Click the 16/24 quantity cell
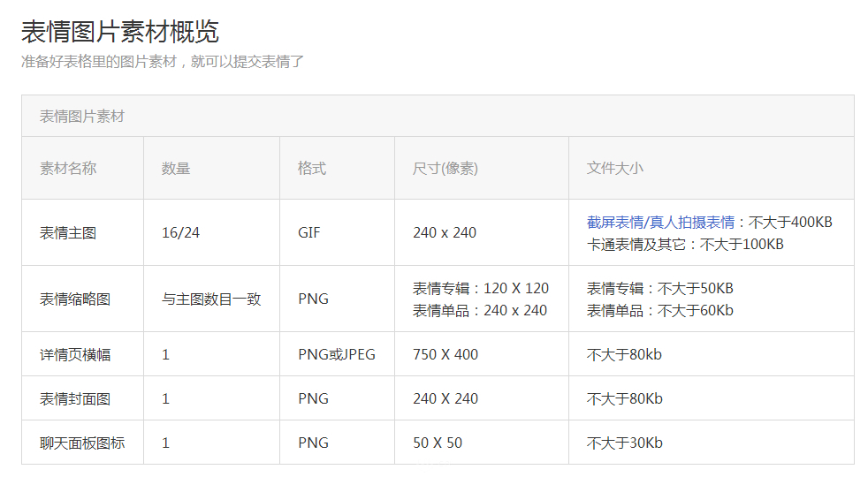This screenshot has width=868, height=477. tap(211, 233)
